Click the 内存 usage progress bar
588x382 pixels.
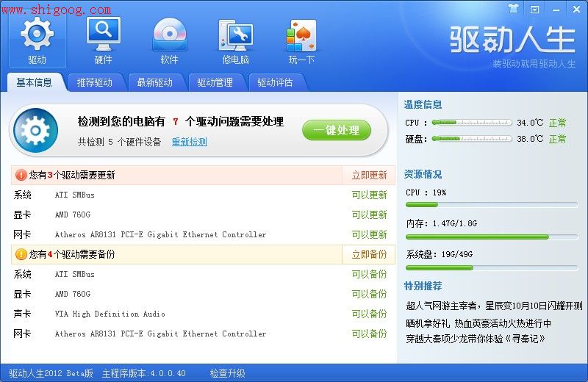[492, 237]
